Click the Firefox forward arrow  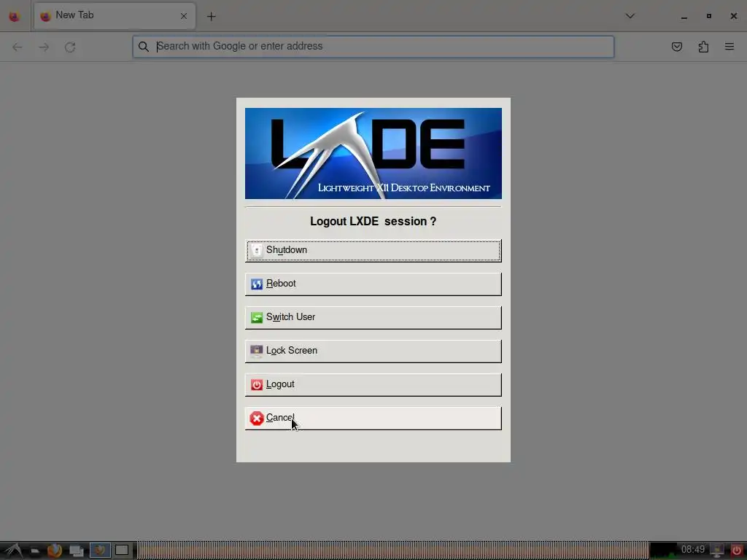[44, 47]
